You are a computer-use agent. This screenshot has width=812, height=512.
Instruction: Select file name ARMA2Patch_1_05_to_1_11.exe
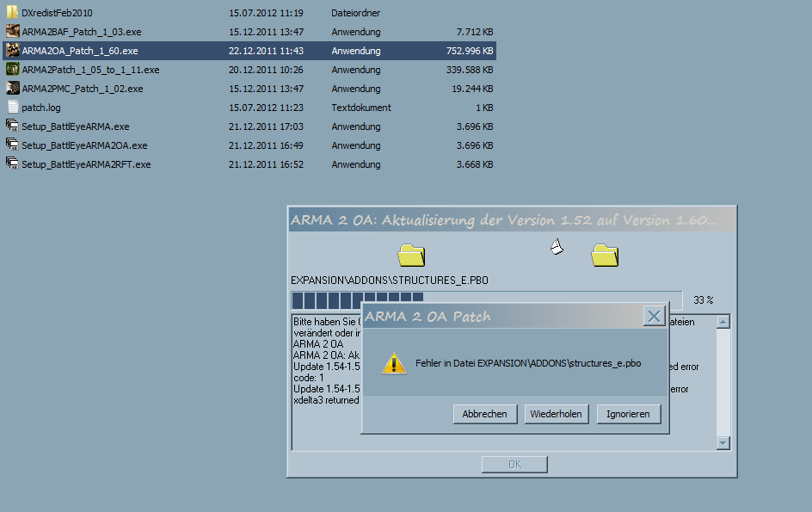coord(90,70)
